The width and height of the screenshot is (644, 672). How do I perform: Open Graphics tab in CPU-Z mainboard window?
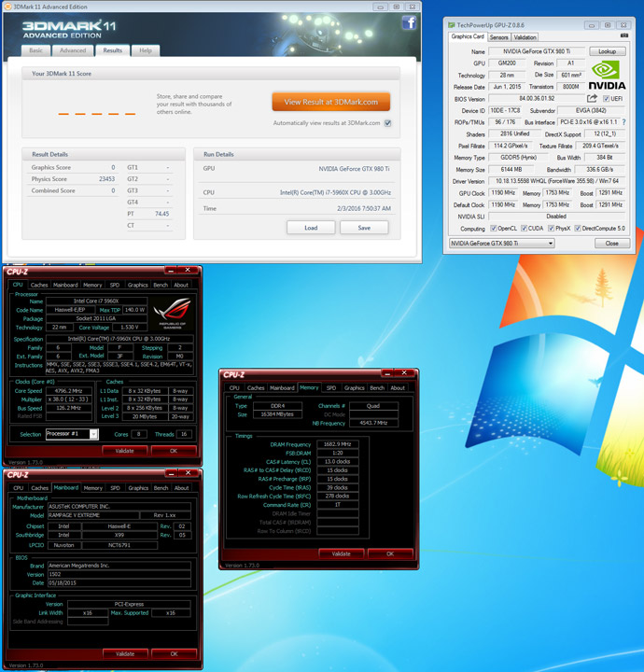point(138,488)
